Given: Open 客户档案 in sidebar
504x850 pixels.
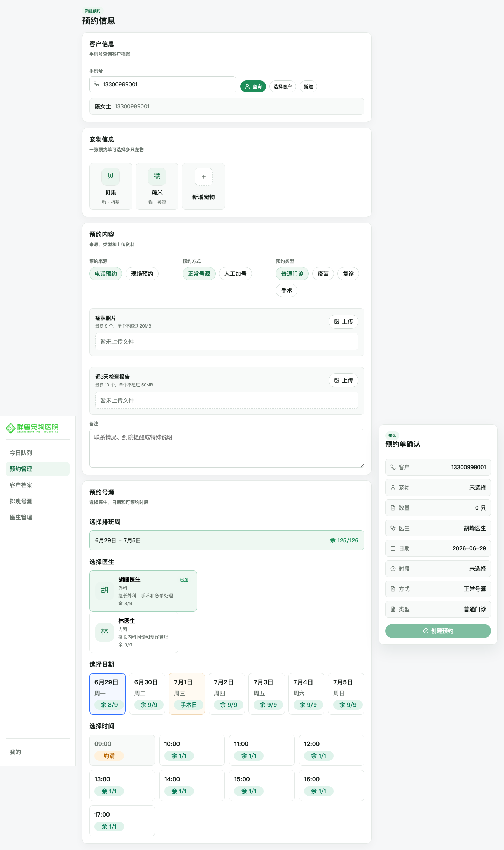Looking at the screenshot, I should tap(37, 485).
